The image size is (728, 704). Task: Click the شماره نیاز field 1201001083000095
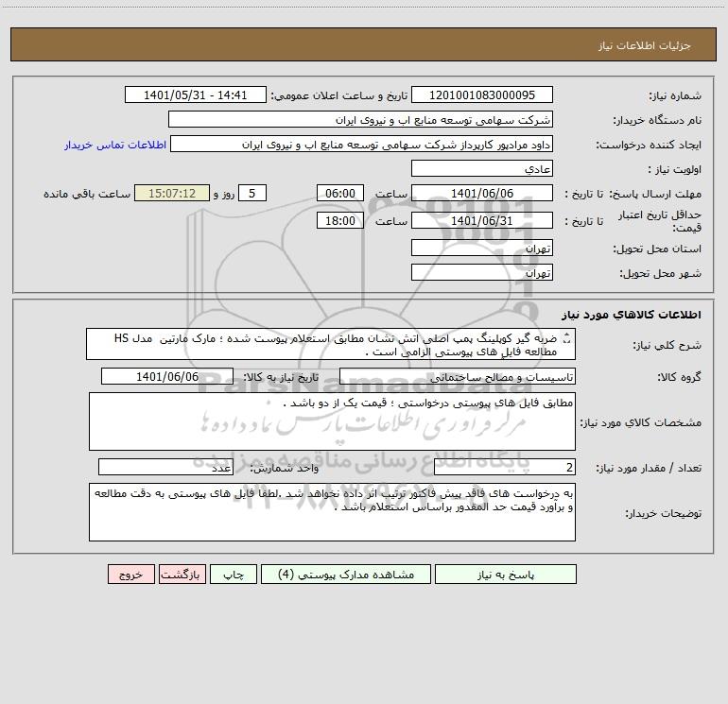[482, 94]
